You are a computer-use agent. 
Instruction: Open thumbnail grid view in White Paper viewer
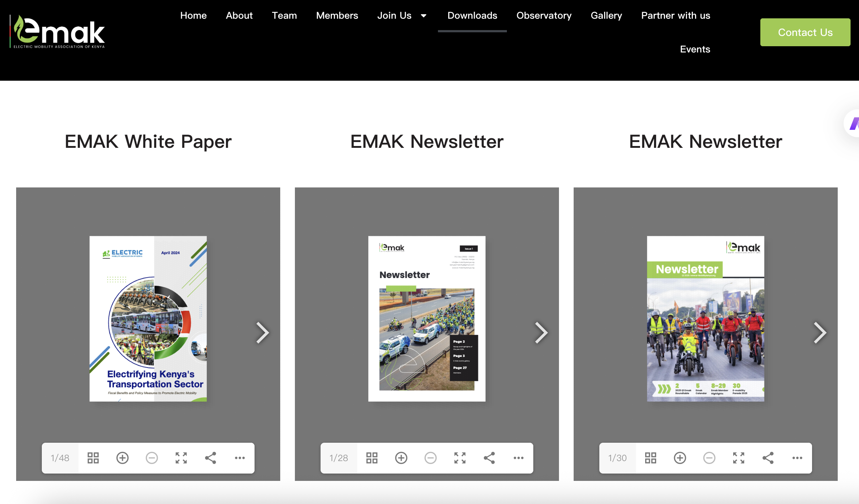click(x=93, y=458)
